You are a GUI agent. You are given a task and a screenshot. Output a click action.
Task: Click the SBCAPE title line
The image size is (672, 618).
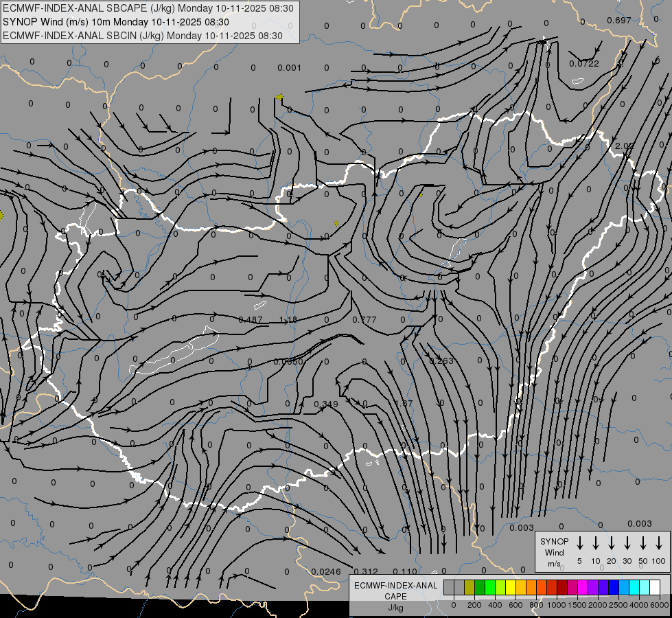point(148,8)
